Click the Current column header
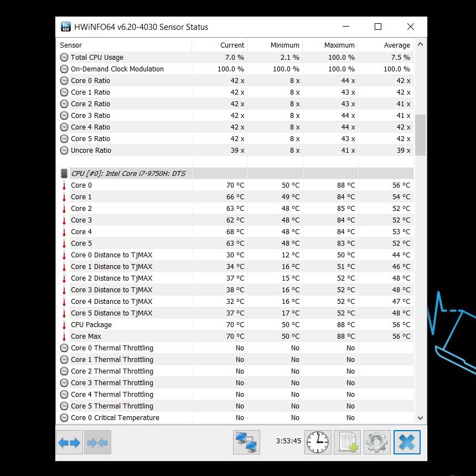This screenshot has width=476, height=476. click(x=220, y=45)
